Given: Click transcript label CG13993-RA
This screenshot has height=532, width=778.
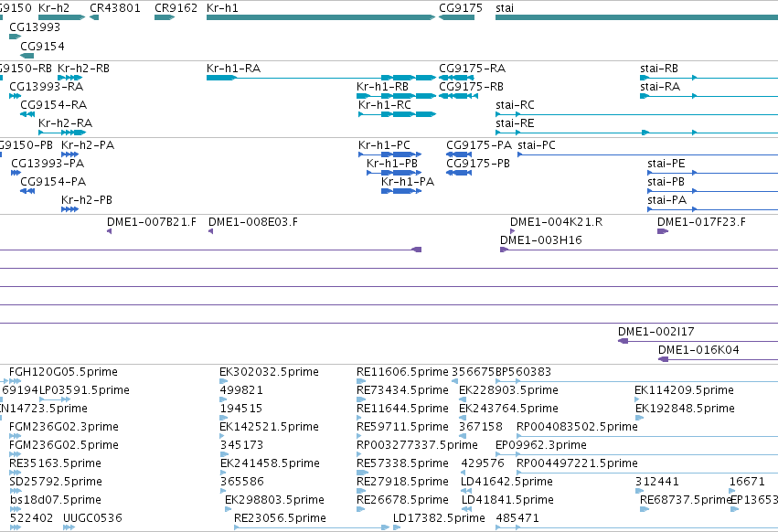Looking at the screenshot, I should click(47, 86).
